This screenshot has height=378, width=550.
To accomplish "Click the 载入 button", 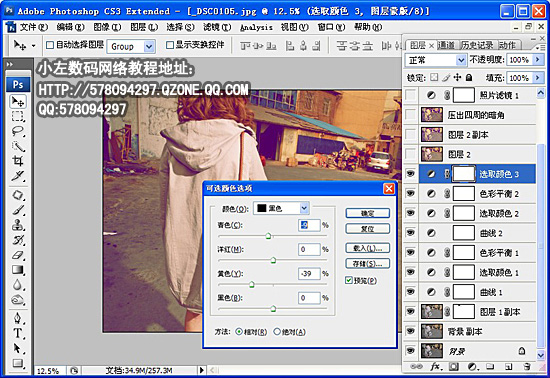I will [367, 248].
